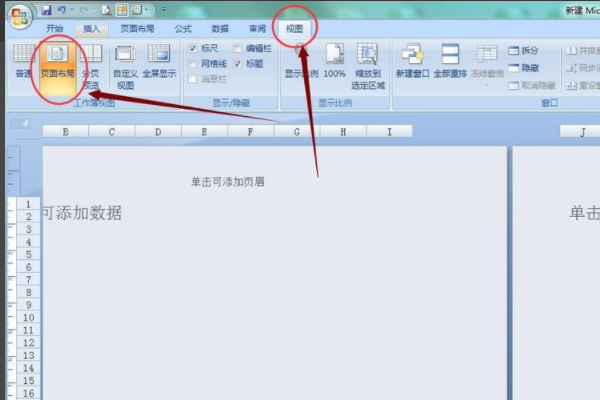Select 页面布局 workbook view button

[57, 67]
